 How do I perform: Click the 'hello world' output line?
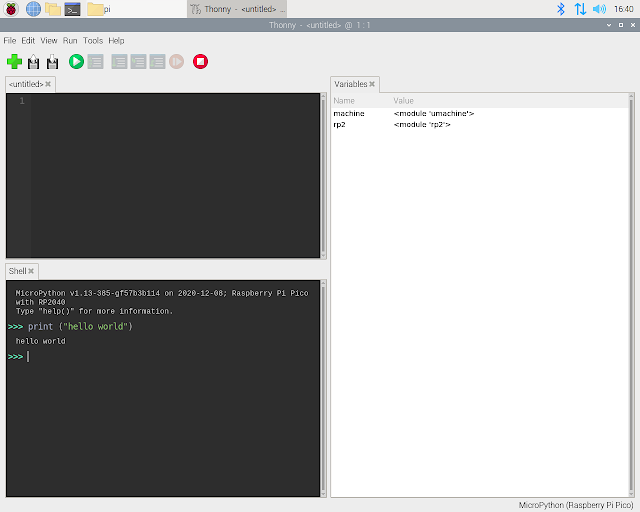(40, 341)
